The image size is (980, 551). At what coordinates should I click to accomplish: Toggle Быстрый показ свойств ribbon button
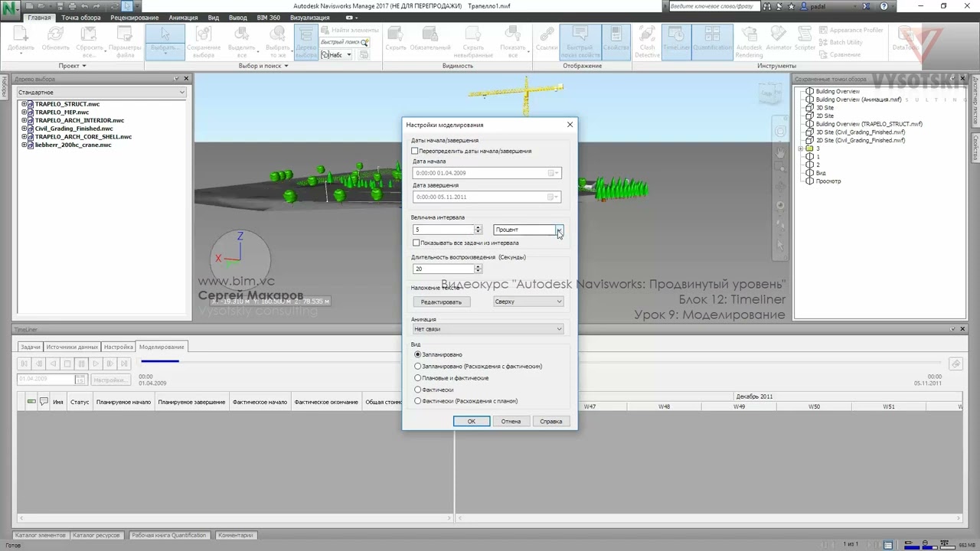pyautogui.click(x=580, y=41)
